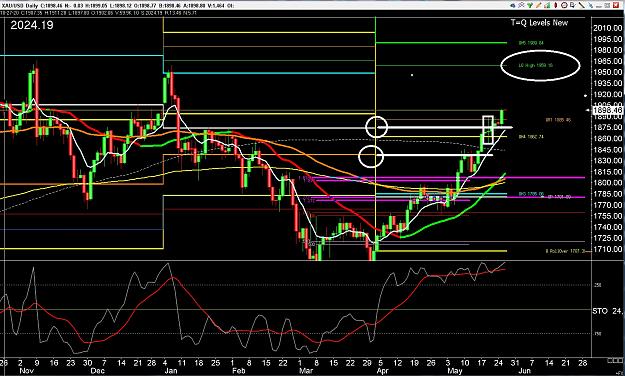Click the 1815.00 price axis label

607,172
